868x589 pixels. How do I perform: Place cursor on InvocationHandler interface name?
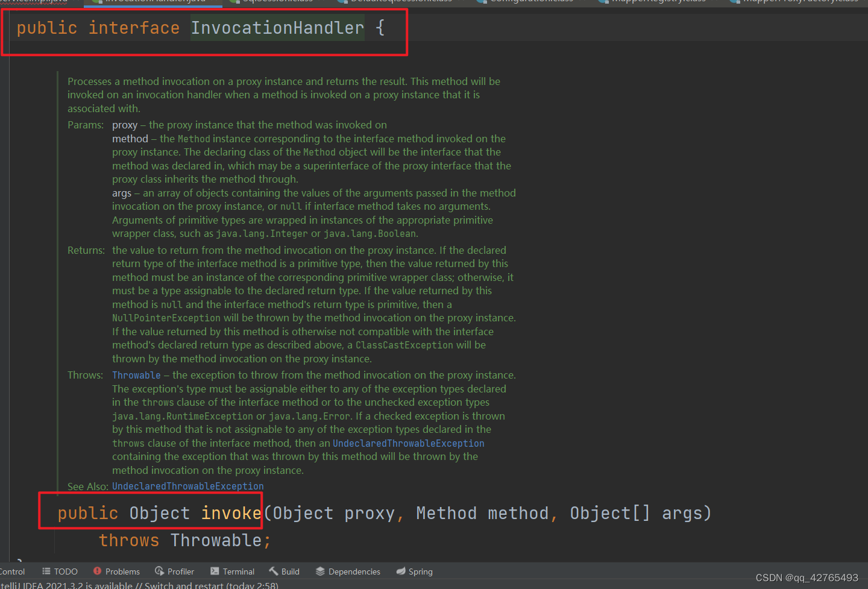click(277, 28)
